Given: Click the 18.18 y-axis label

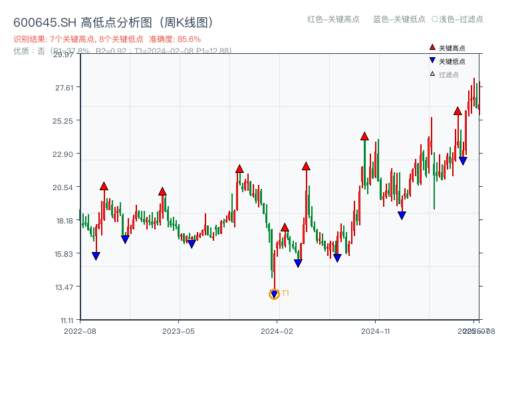Looking at the screenshot, I should click(x=65, y=221).
